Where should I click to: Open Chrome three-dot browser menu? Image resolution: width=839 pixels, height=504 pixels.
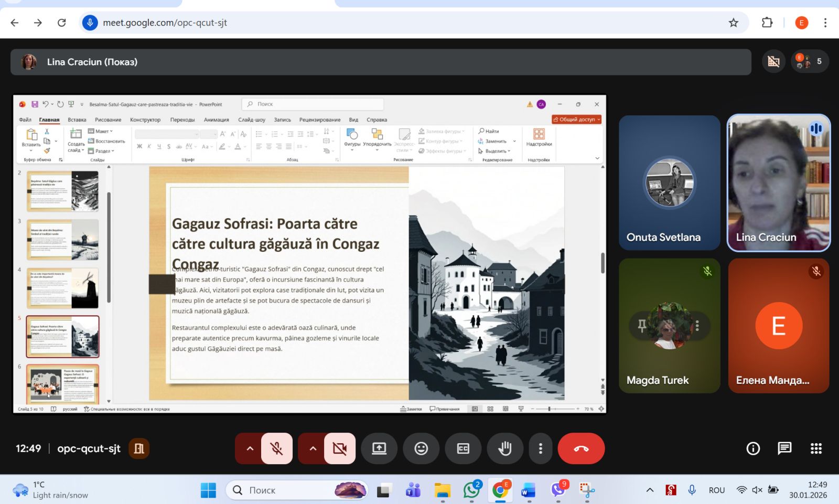pyautogui.click(x=825, y=23)
